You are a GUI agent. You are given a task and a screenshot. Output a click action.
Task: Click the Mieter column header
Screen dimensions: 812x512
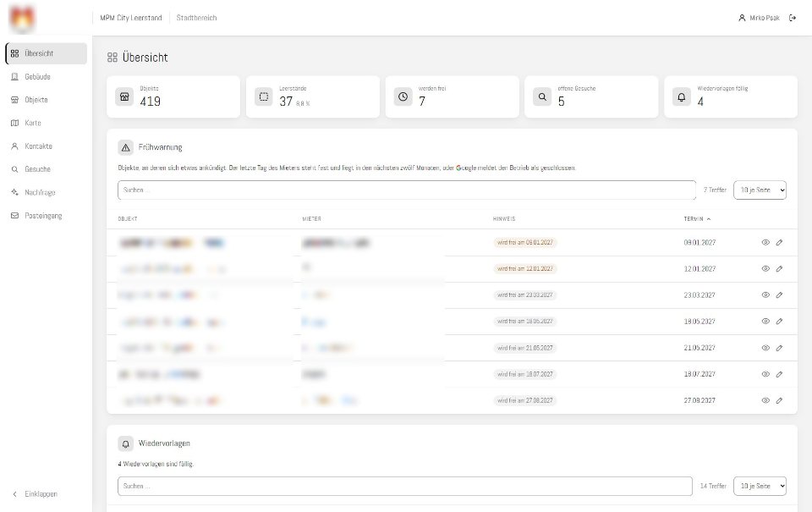[312, 219]
